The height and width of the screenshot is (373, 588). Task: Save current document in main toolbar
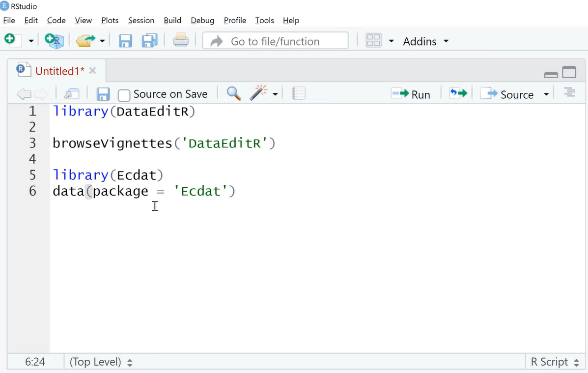pos(125,40)
